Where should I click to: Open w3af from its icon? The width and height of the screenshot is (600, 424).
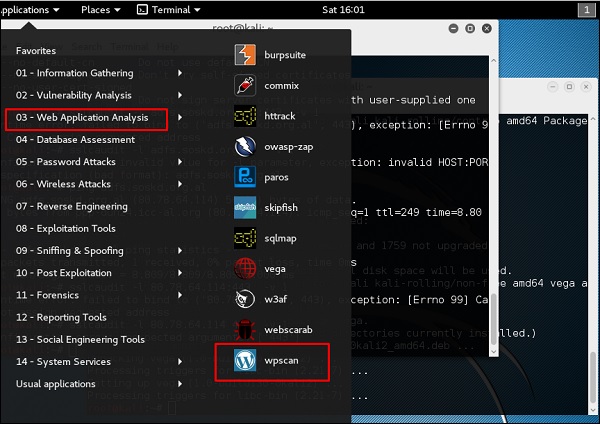click(x=245, y=299)
